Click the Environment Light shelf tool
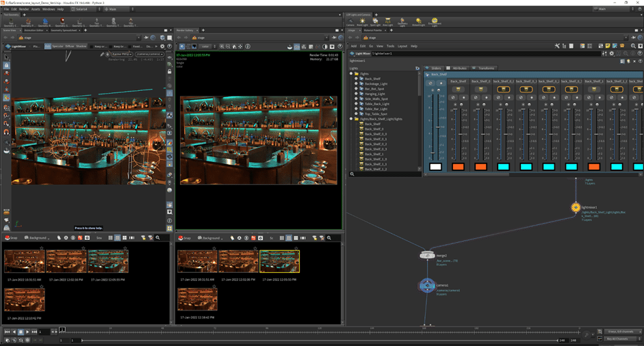 (434, 22)
